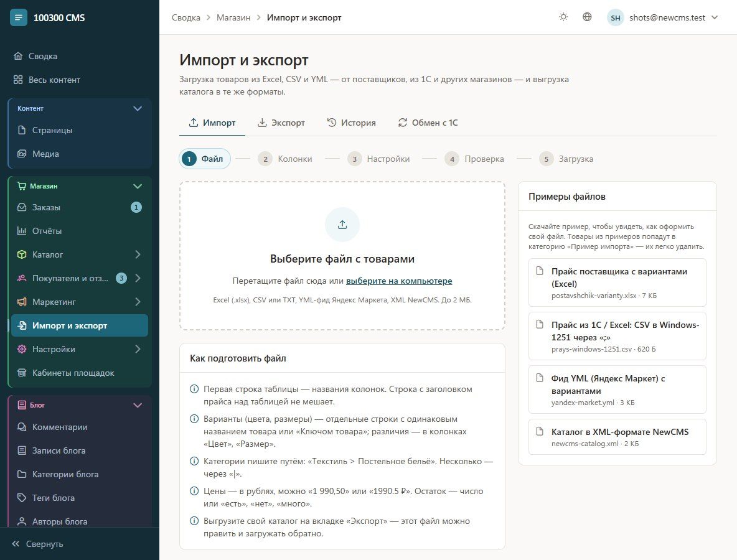Select step 1 Файл
Viewport: 737px width, 560px height.
205,159
